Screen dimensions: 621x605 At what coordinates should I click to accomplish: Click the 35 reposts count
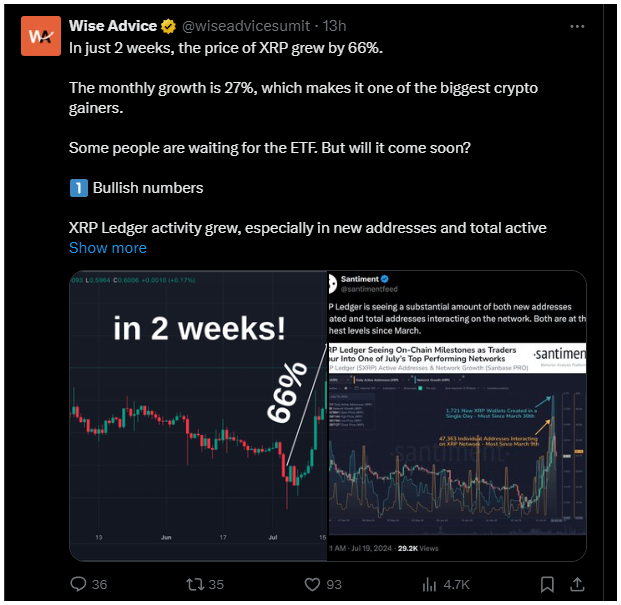click(x=216, y=584)
